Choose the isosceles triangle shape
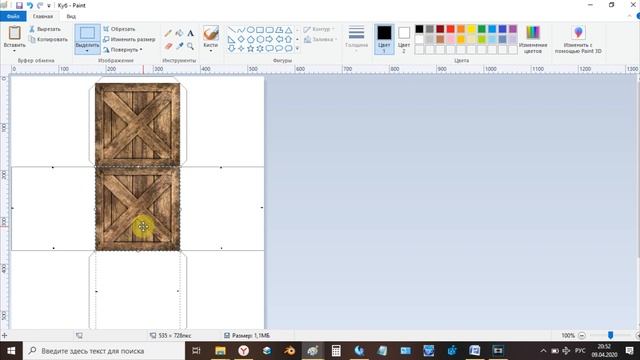The height and width of the screenshot is (360, 640). (289, 30)
